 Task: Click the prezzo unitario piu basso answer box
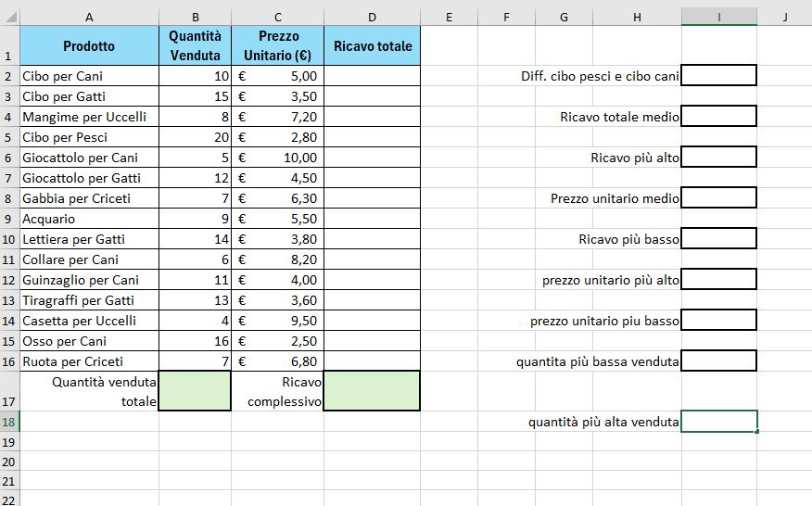[718, 321]
